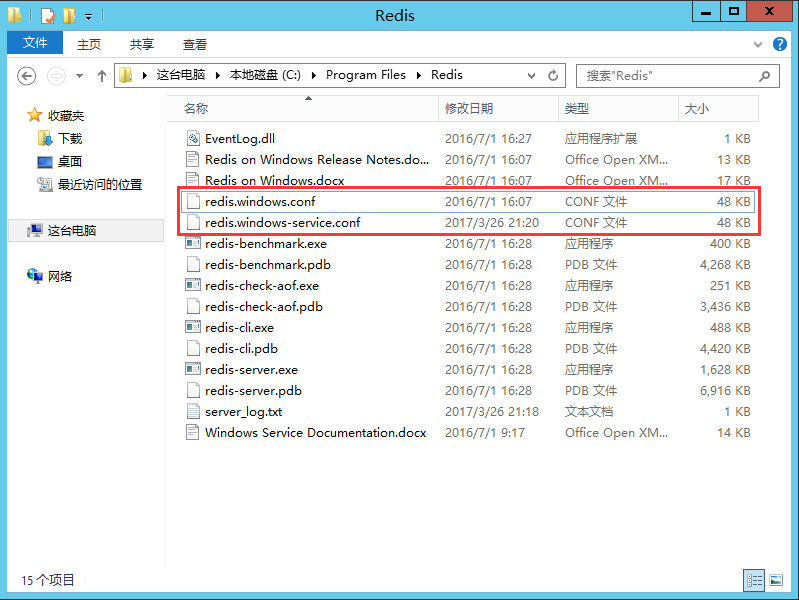Image resolution: width=799 pixels, height=600 pixels.
Task: Click the redis-check-aof.exe application icon
Action: click(193, 285)
